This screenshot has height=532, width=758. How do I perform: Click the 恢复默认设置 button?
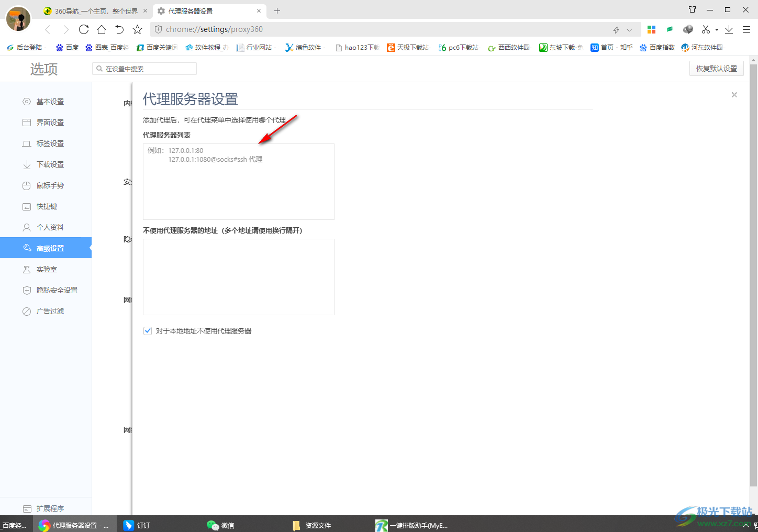pos(716,69)
